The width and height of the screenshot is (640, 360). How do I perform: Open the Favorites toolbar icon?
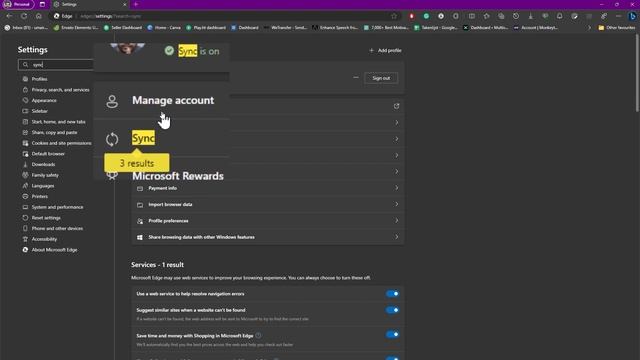[x=486, y=16]
